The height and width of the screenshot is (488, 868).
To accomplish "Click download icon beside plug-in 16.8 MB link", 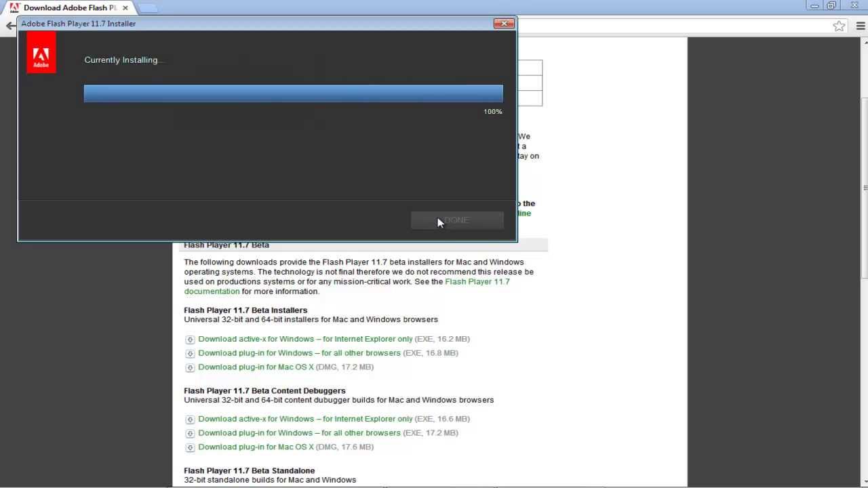I will (190, 354).
